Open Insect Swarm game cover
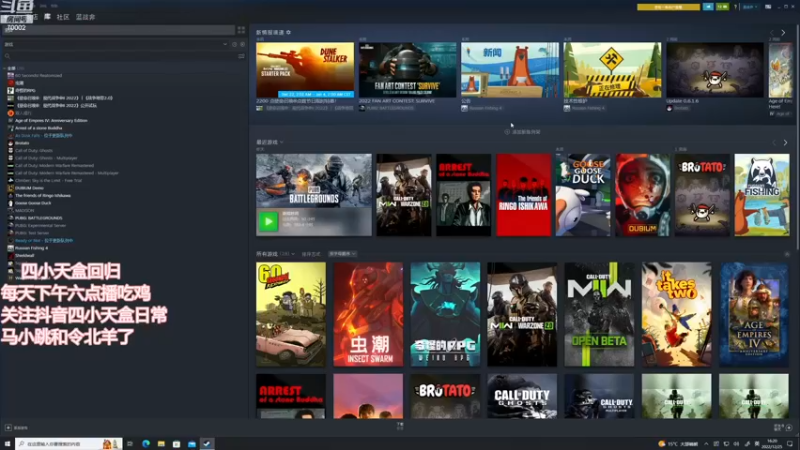The width and height of the screenshot is (800, 450). (368, 314)
